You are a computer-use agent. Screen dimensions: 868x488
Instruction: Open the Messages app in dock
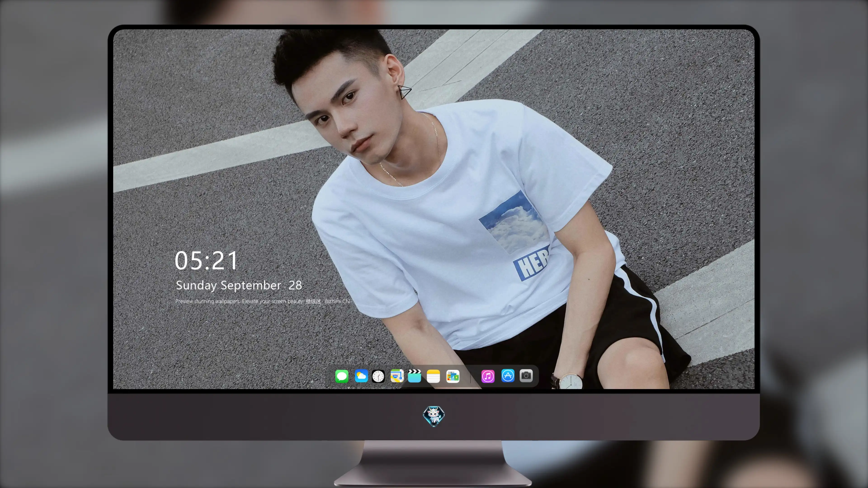[342, 376]
